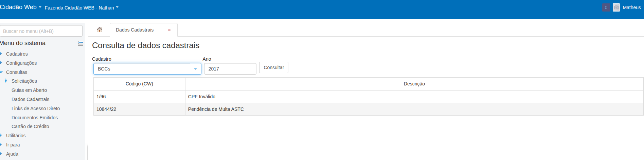The height and width of the screenshot is (160, 644).
Task: Open Fazenda Cidadão WEB - Nathan dropdown
Action: [82, 7]
